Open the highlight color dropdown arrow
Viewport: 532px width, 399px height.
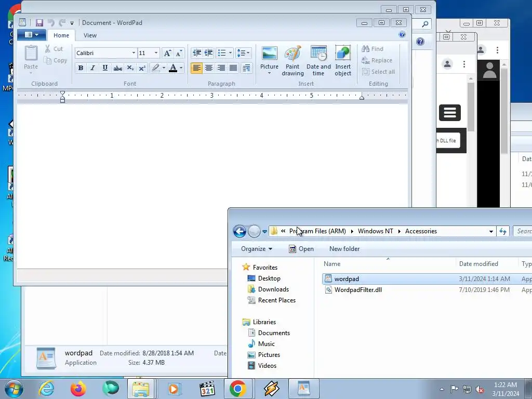coord(164,68)
